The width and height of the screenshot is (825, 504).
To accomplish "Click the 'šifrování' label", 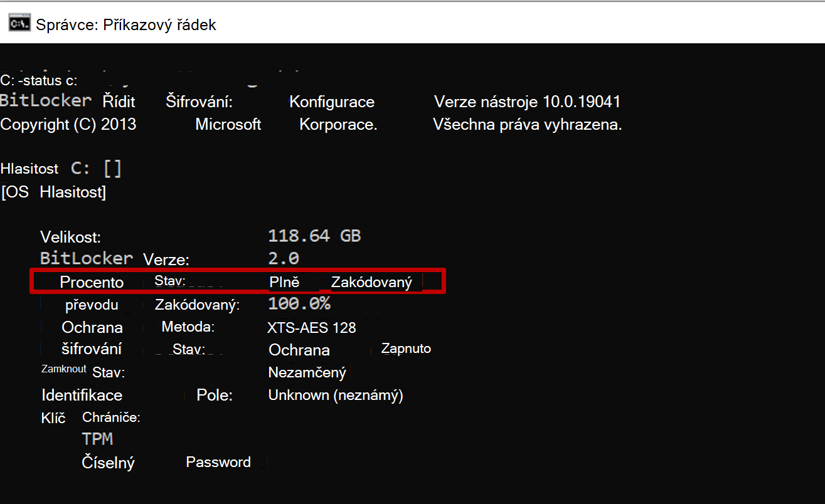I will pyautogui.click(x=92, y=349).
